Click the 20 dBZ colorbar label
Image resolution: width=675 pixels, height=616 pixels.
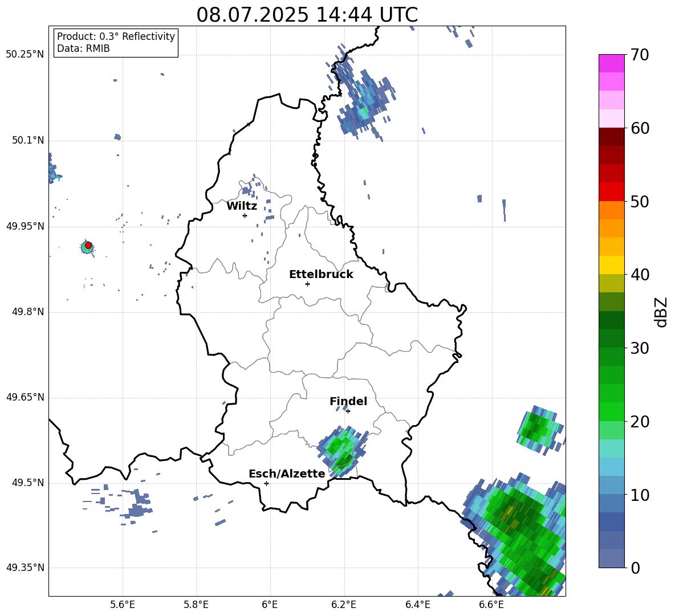tap(639, 422)
